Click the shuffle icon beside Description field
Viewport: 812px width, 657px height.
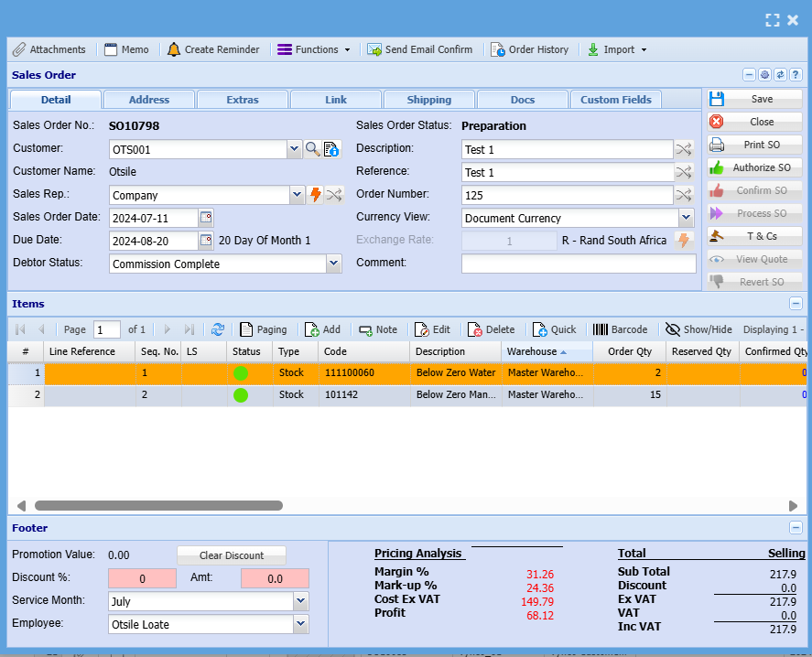tap(684, 149)
